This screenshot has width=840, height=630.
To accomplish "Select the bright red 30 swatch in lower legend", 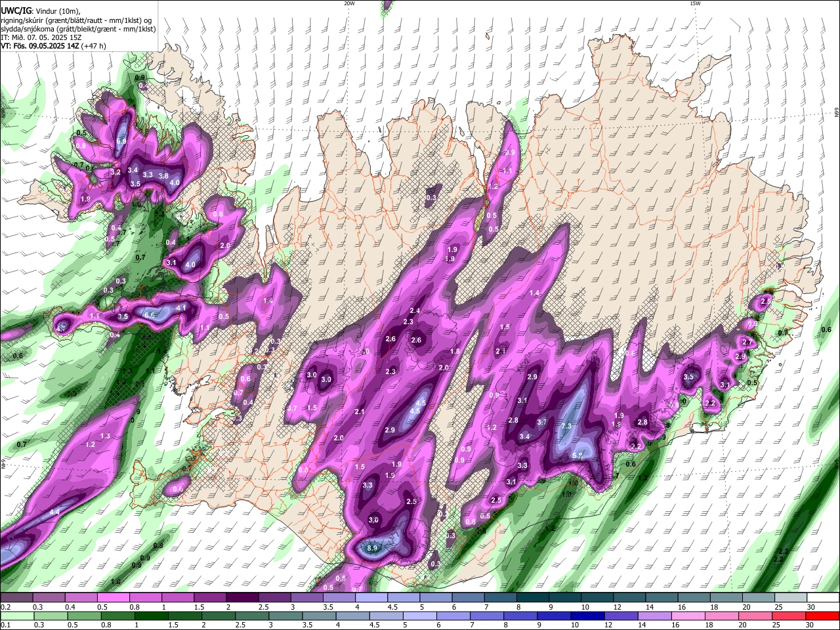I will [x=823, y=616].
